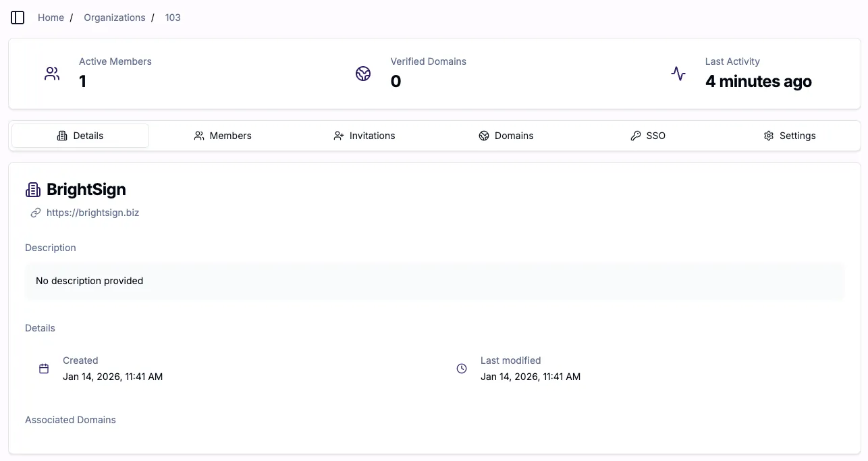Click the BrightSign organization heading
Screen dimensions: 868x461
(86, 190)
